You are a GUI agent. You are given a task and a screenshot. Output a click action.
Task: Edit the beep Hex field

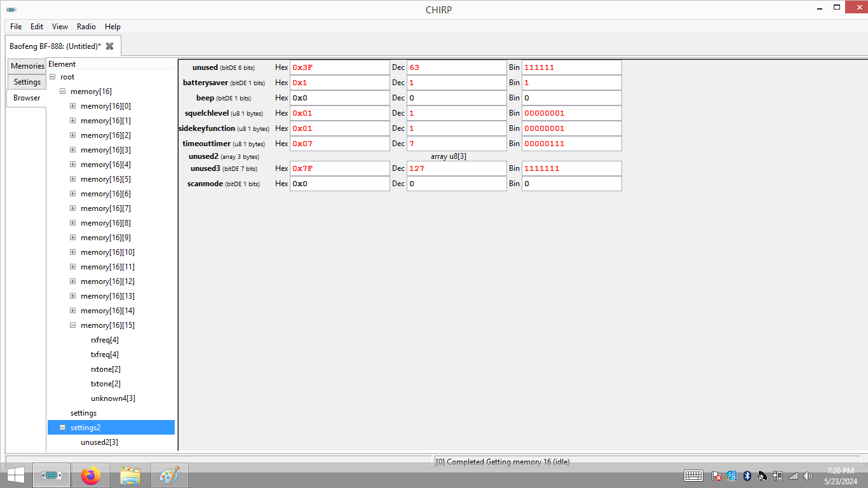(x=339, y=98)
